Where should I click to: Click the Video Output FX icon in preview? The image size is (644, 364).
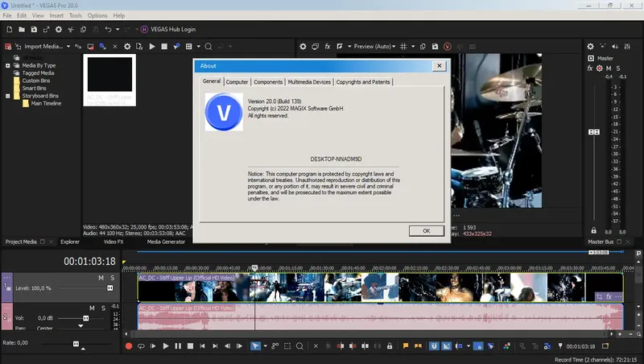[x=328, y=47]
